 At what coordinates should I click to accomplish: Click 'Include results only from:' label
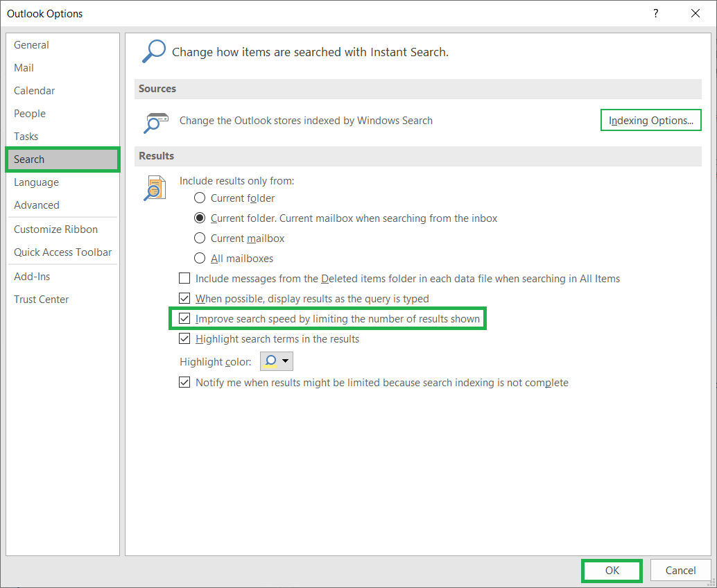coord(237,180)
